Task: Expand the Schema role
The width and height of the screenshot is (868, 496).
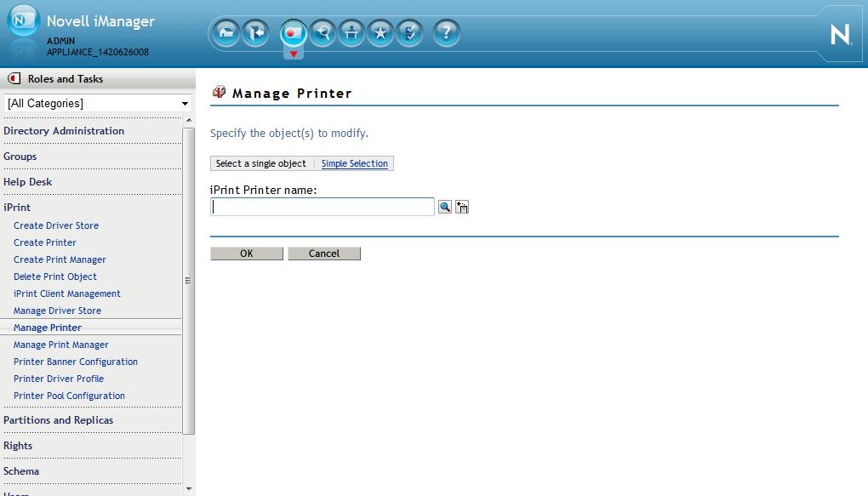Action: click(x=21, y=471)
